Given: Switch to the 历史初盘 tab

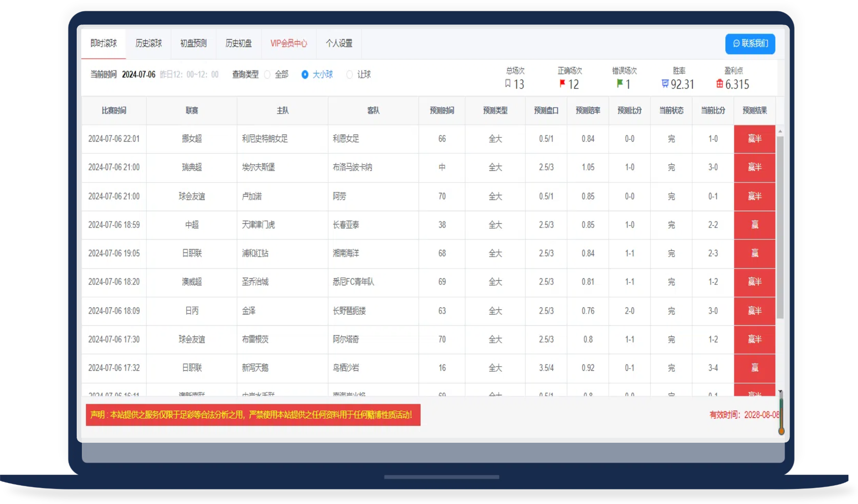Looking at the screenshot, I should pyautogui.click(x=238, y=43).
